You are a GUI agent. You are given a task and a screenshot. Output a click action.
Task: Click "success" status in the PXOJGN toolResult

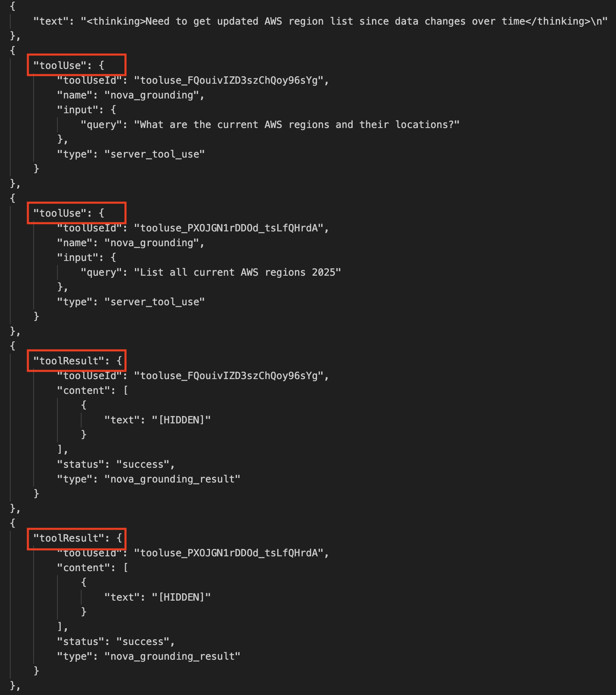pyautogui.click(x=143, y=642)
